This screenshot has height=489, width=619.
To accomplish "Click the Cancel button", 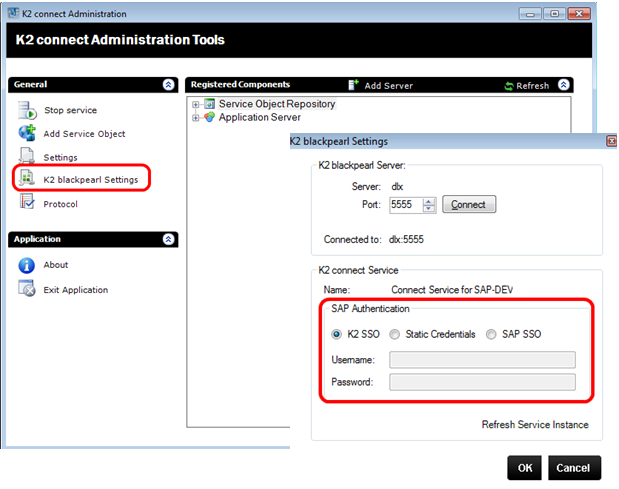I will [x=574, y=468].
